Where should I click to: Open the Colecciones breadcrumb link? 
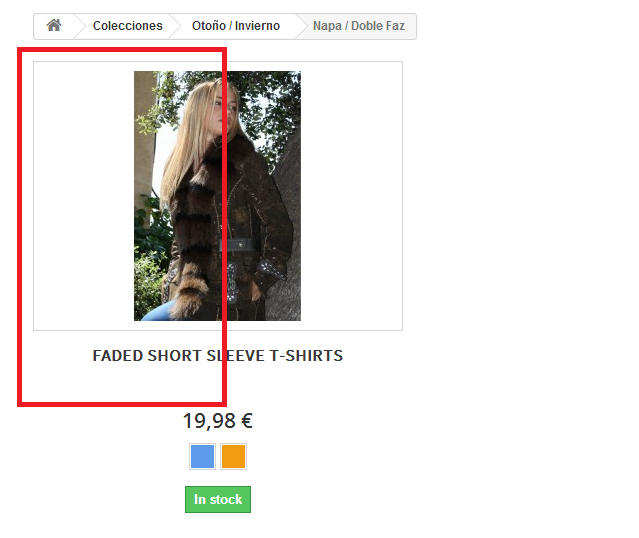pyautogui.click(x=128, y=26)
